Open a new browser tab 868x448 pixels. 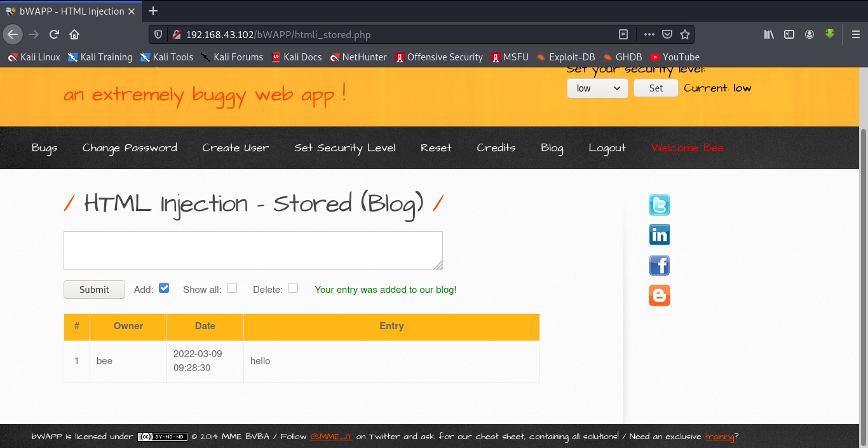click(x=153, y=11)
